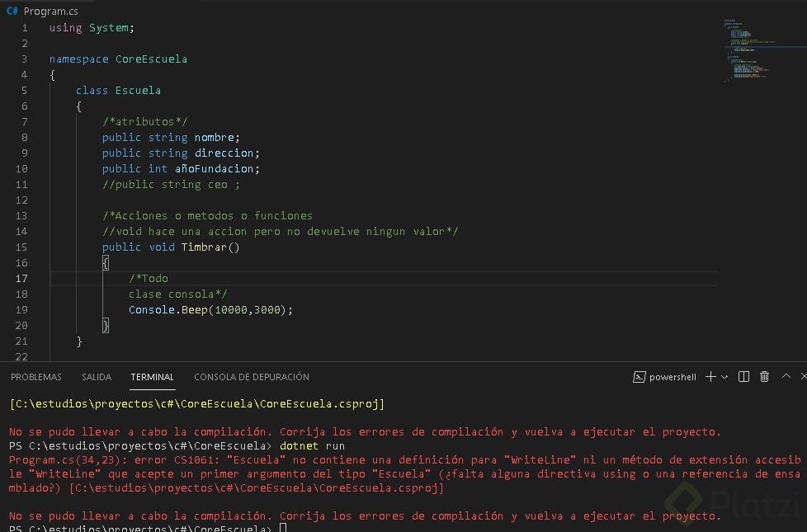The image size is (807, 532).
Task: Open a new terminal with the plus icon
Action: [710, 377]
